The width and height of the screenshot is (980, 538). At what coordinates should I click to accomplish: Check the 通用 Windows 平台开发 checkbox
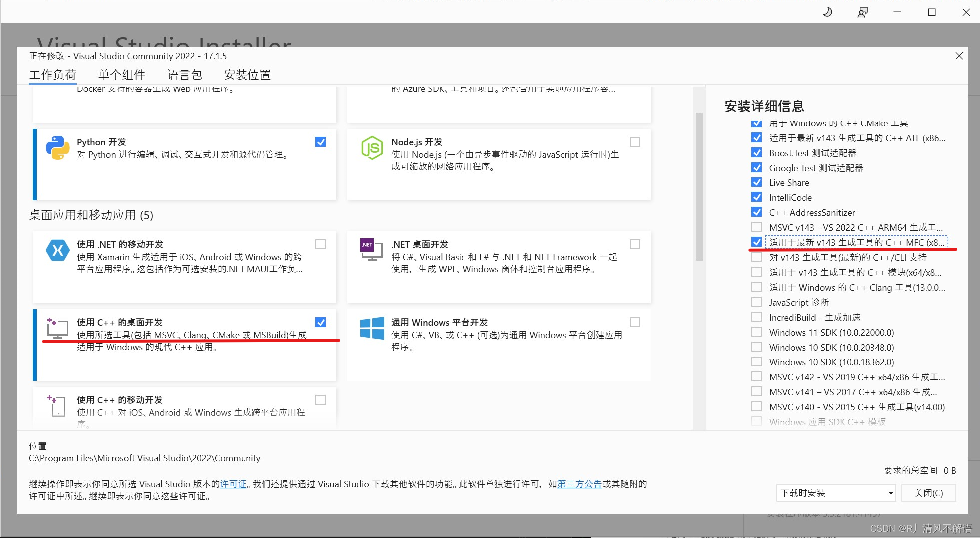(635, 322)
